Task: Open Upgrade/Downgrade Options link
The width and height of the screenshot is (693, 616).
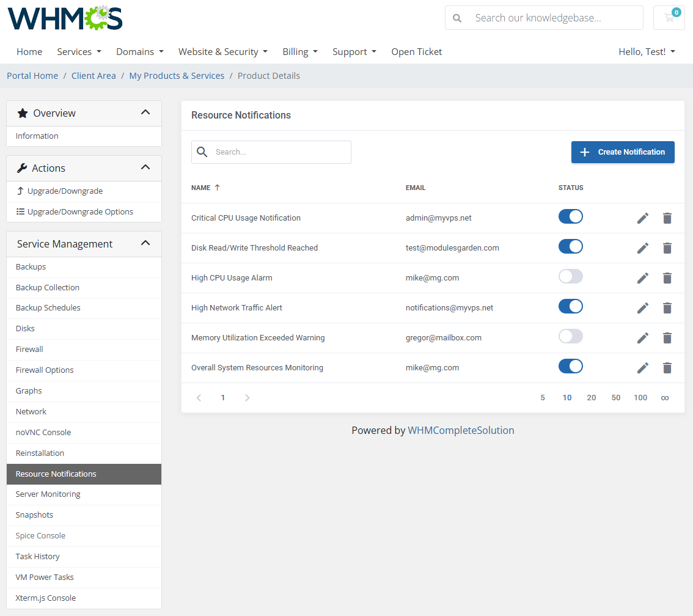Action: click(x=84, y=212)
